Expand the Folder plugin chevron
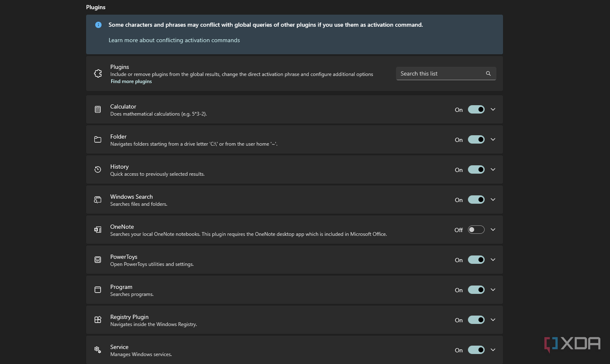 coord(493,139)
